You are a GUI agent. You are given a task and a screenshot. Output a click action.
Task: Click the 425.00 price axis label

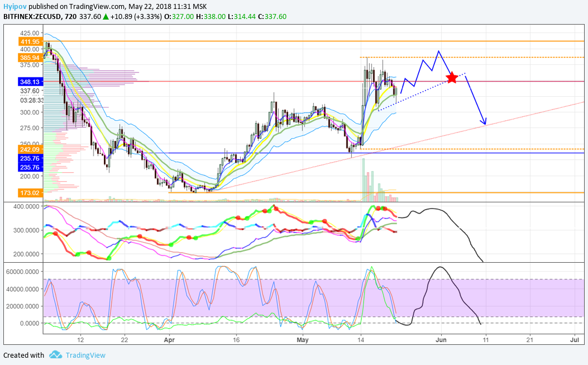point(30,33)
